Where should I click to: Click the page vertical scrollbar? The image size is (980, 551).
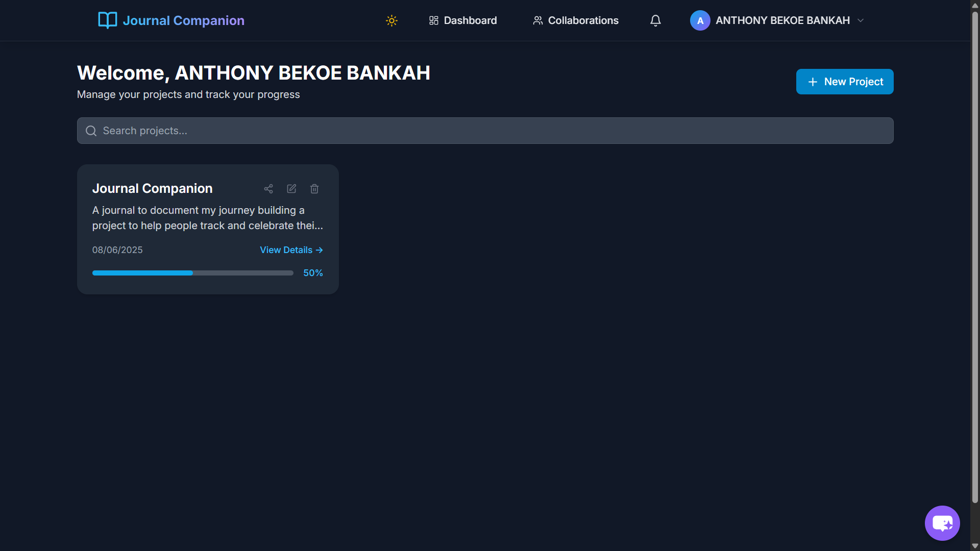pyautogui.click(x=975, y=255)
